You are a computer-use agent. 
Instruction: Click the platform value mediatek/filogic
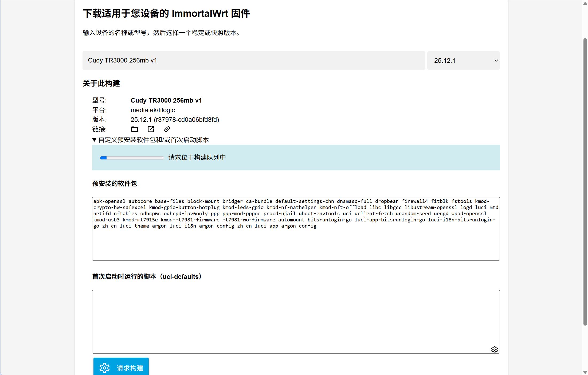(x=153, y=110)
